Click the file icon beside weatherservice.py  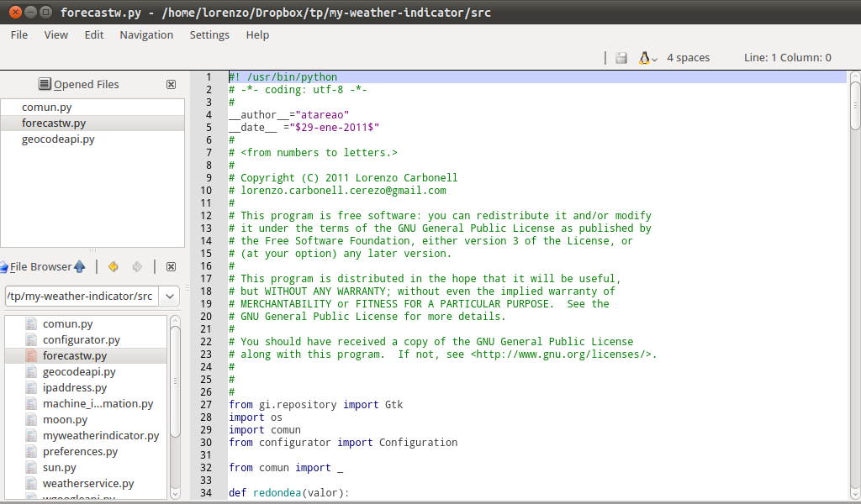pos(31,483)
